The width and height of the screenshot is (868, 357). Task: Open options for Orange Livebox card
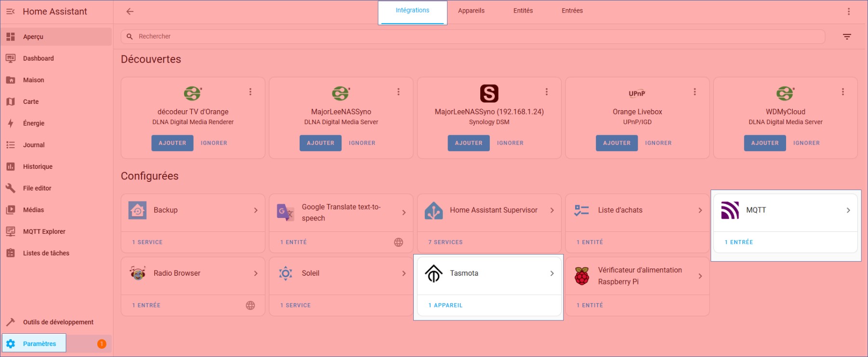(x=695, y=92)
